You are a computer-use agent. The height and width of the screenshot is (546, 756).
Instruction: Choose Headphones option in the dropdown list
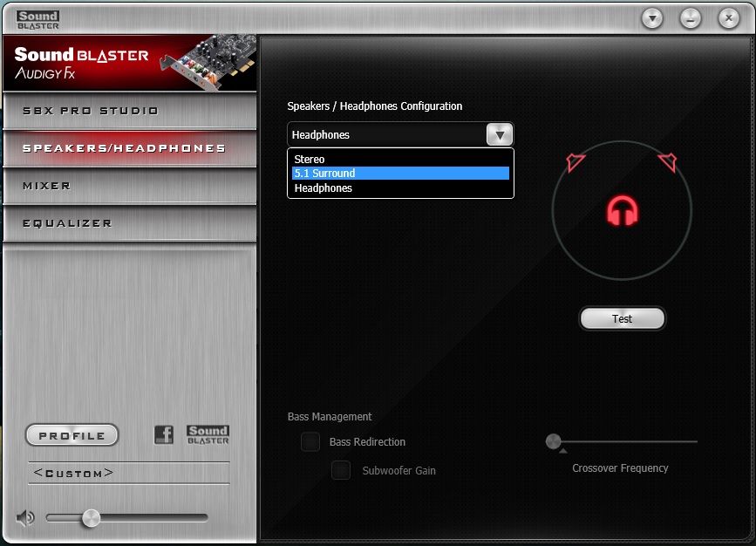[400, 188]
